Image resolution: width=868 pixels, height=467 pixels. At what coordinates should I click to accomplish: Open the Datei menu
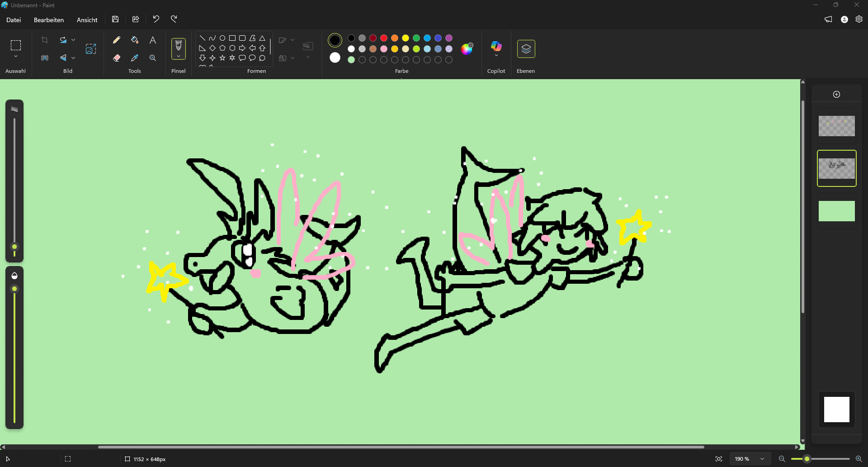pyautogui.click(x=14, y=20)
